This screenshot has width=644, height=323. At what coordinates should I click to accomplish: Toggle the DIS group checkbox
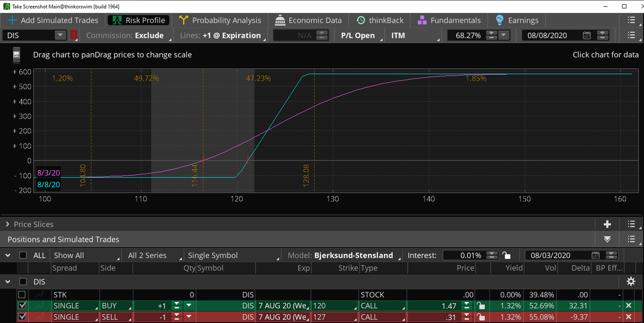(23, 281)
